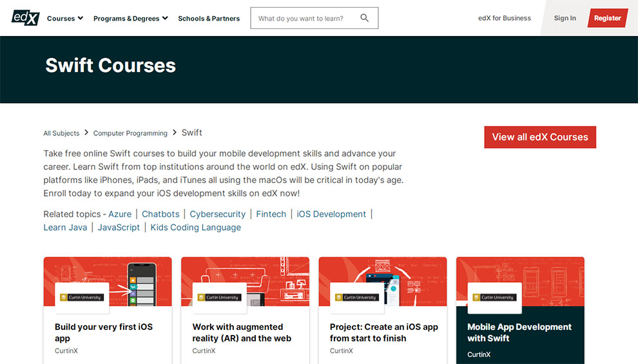Image resolution: width=638 pixels, height=364 pixels.
Task: Open the Courses dropdown menu
Action: pos(65,18)
